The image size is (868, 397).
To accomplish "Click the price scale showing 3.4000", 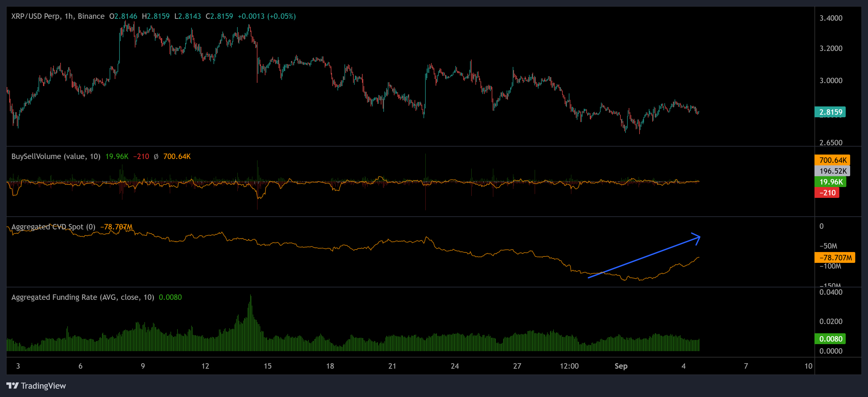I will coord(831,18).
